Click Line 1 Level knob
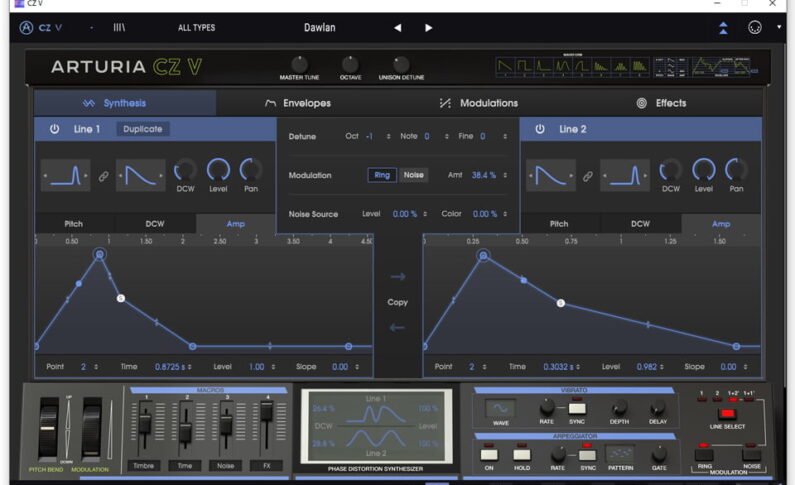The height and width of the screenshot is (485, 795). pos(218,170)
